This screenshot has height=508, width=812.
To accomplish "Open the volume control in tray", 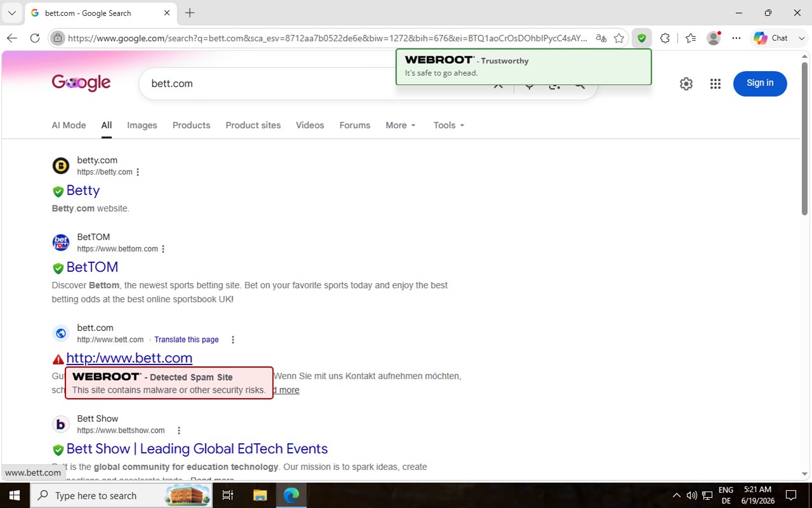I will click(691, 495).
